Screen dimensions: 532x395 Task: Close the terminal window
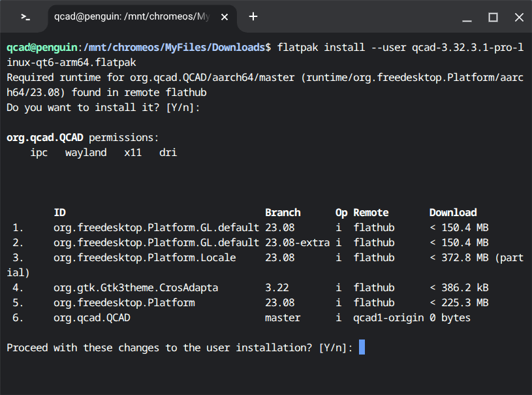(519, 17)
